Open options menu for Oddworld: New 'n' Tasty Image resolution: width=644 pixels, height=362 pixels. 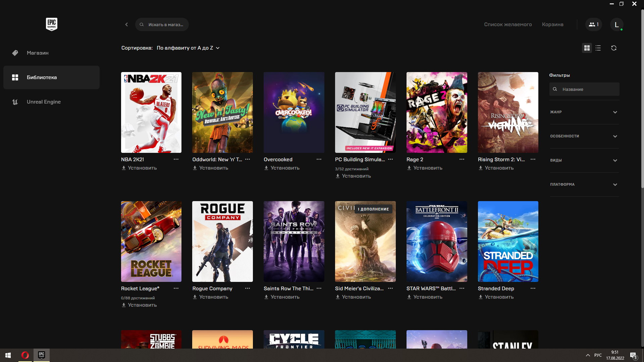click(248, 159)
